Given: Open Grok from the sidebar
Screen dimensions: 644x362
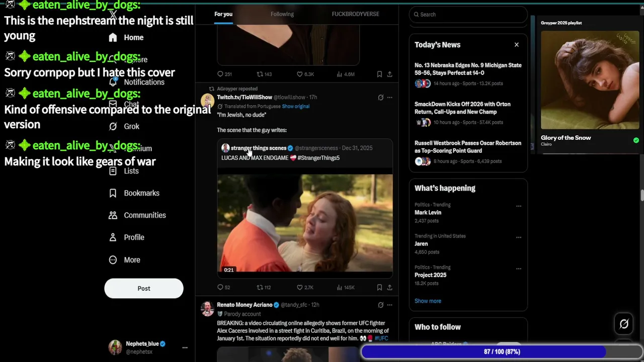Looking at the screenshot, I should [x=125, y=126].
